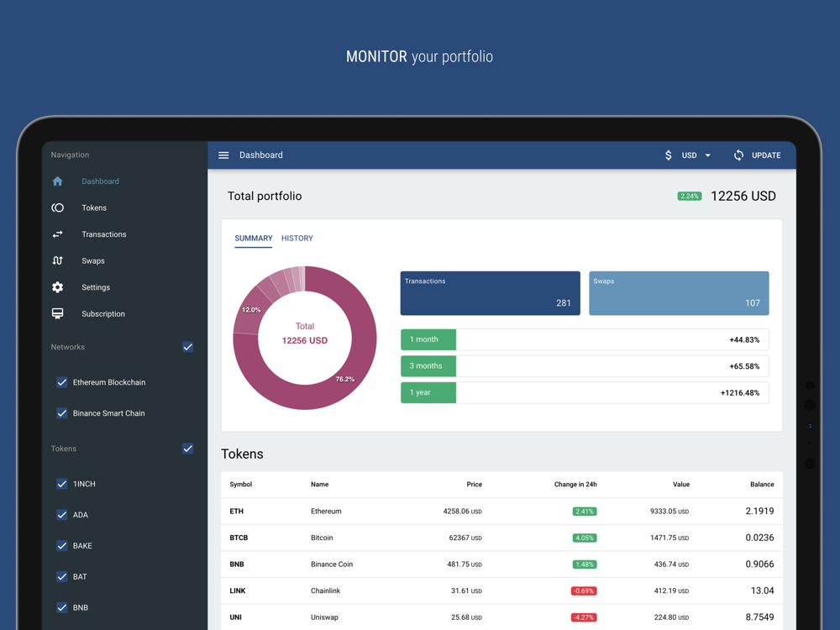This screenshot has height=630, width=840.
Task: Click the Transactions arrows icon
Action: click(58, 234)
